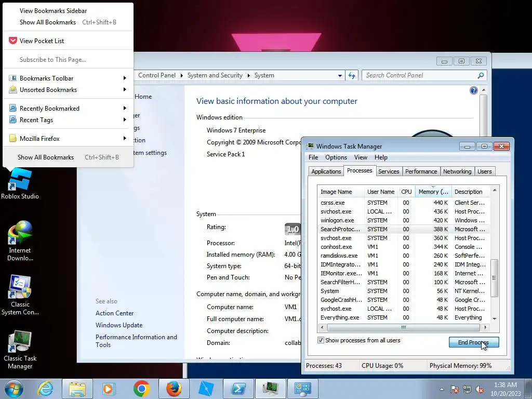Screen dimensions: 532x399
Task: Click the Mozilla Firefox folder icon in menu
Action: pos(13,138)
